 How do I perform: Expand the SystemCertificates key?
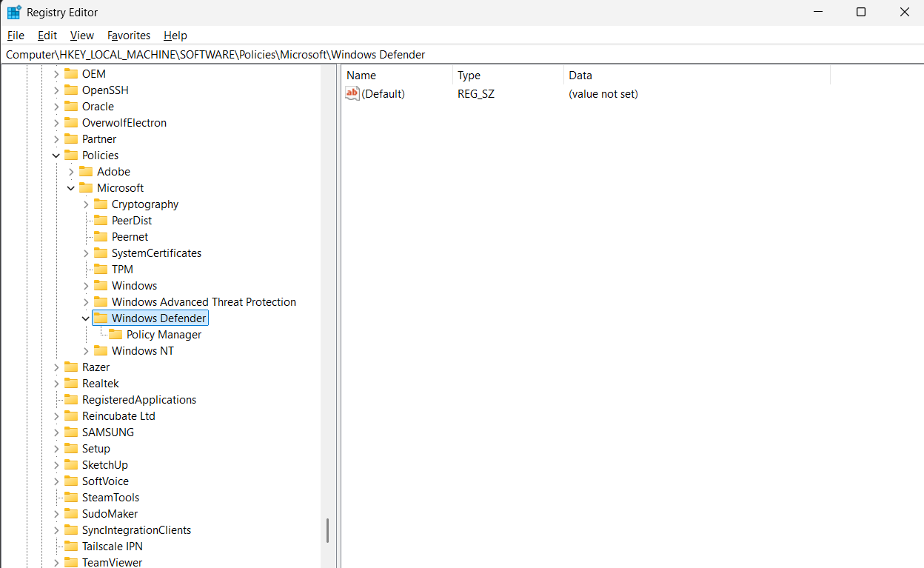coord(86,253)
